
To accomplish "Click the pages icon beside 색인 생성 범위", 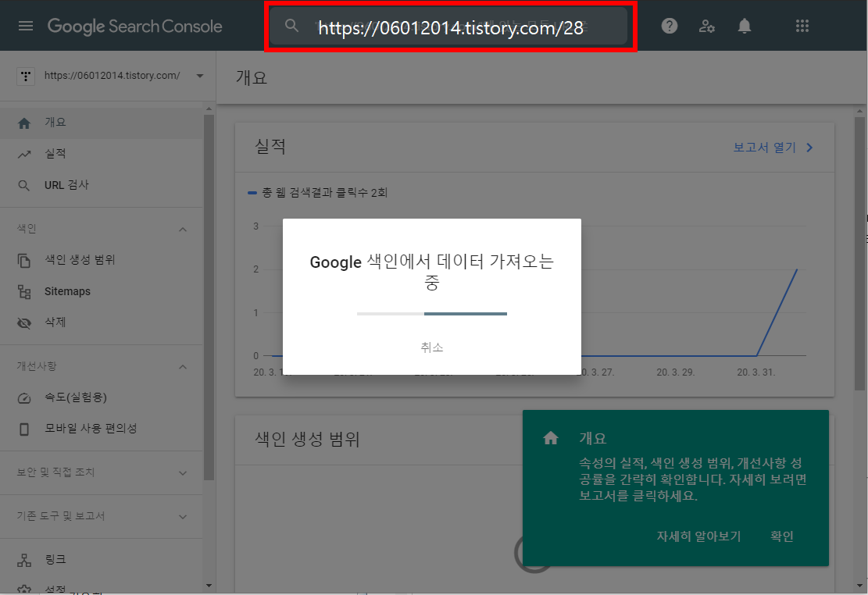I will point(23,260).
